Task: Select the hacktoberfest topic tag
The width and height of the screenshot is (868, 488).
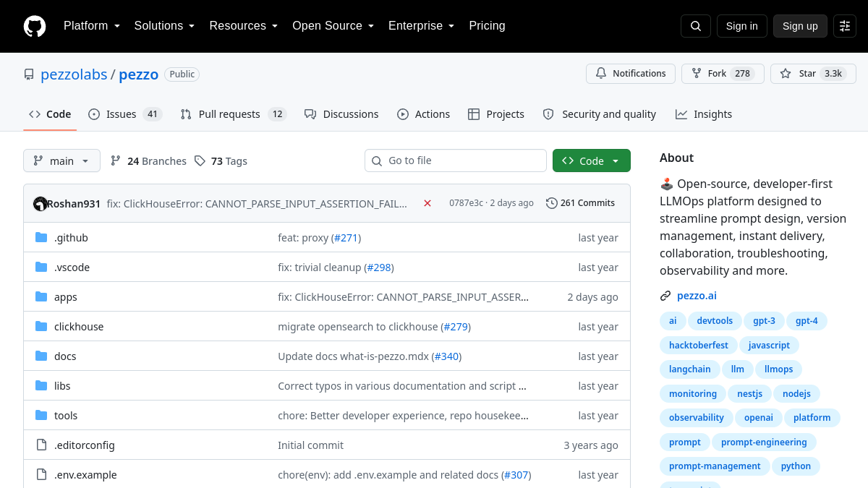Action: tap(699, 346)
